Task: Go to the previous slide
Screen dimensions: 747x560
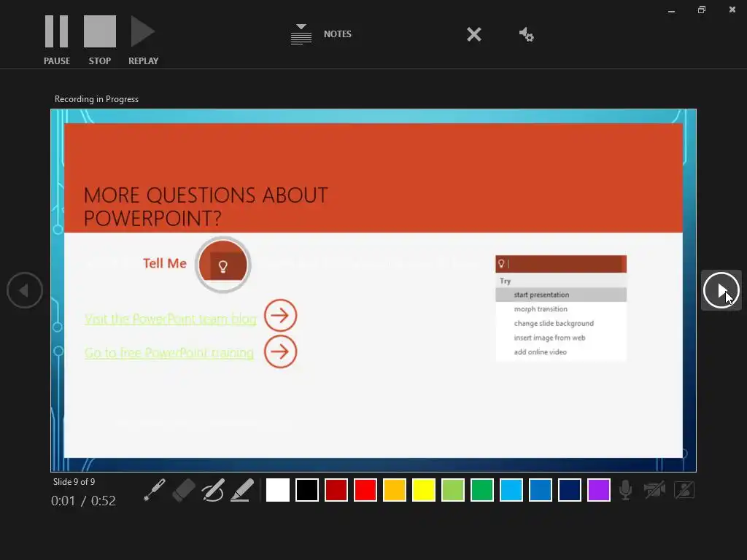Action: pyautogui.click(x=25, y=290)
